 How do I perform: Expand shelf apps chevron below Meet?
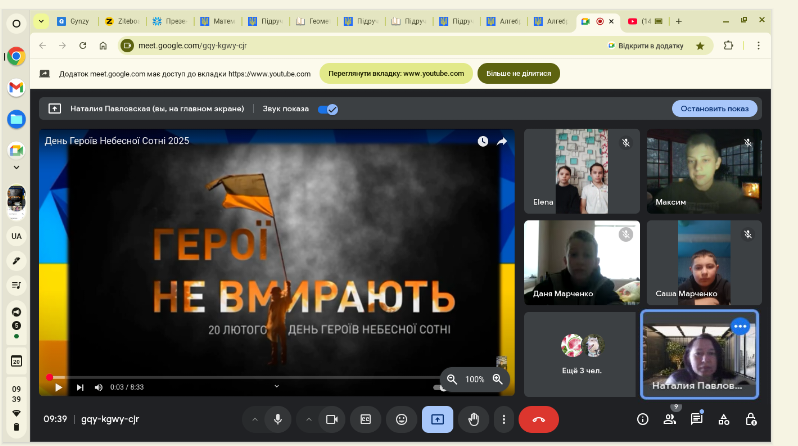[16, 168]
